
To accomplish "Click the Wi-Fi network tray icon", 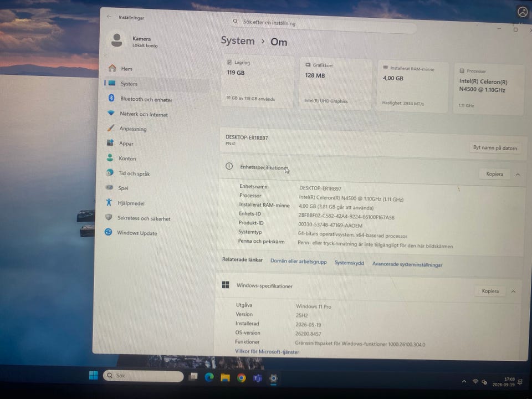I will 475,382.
